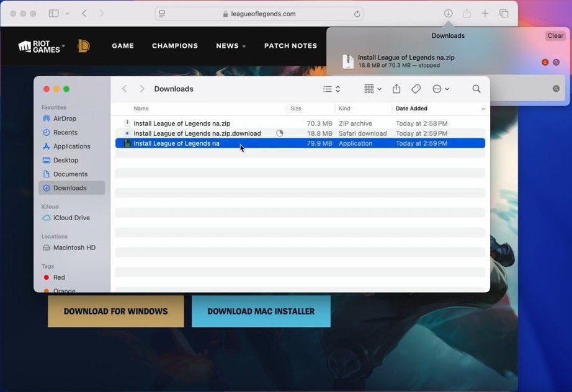Select the 'Install League of Legends na' application

point(300,143)
